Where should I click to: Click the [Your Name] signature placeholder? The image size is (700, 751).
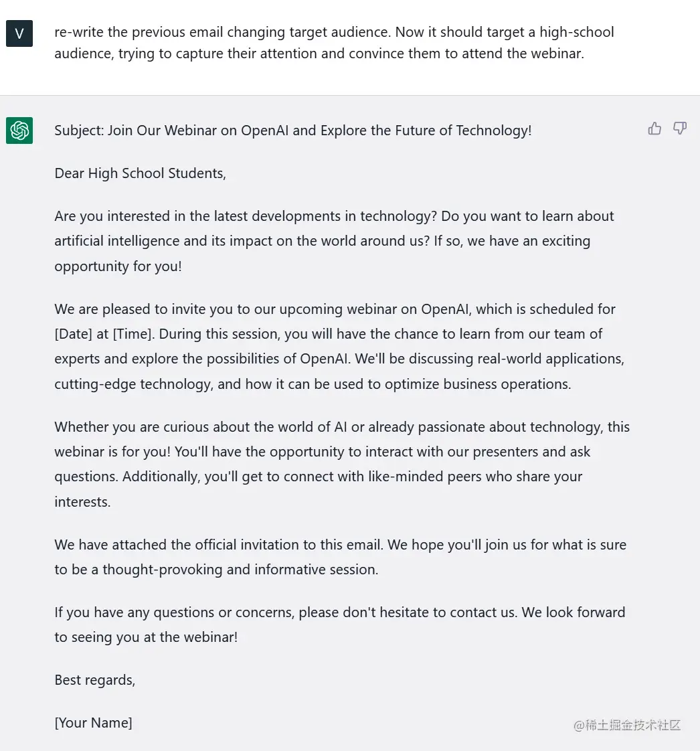coord(94,723)
